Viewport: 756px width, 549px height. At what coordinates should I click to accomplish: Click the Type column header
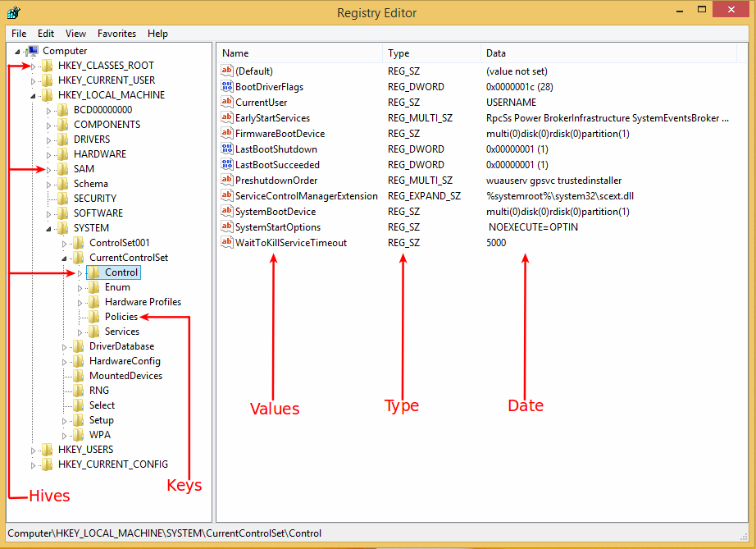(x=398, y=53)
